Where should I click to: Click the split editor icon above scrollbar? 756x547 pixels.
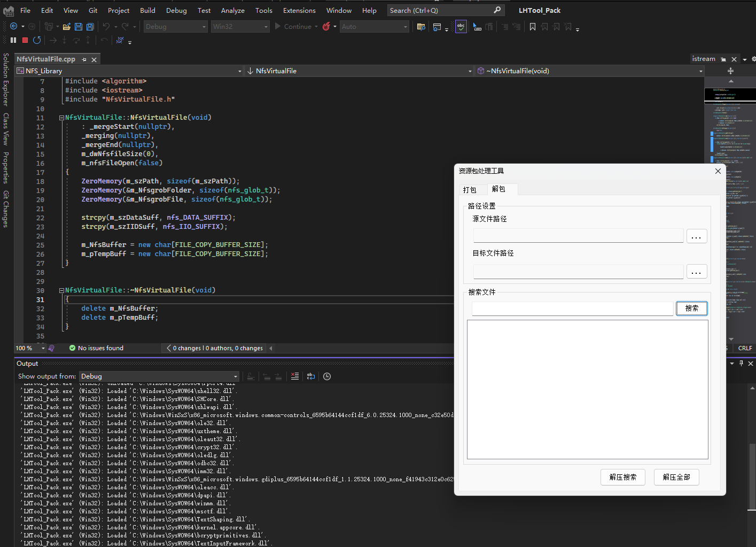tap(730, 71)
